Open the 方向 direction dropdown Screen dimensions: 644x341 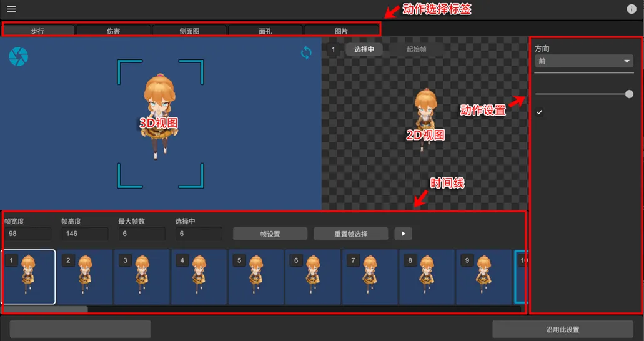(x=584, y=61)
